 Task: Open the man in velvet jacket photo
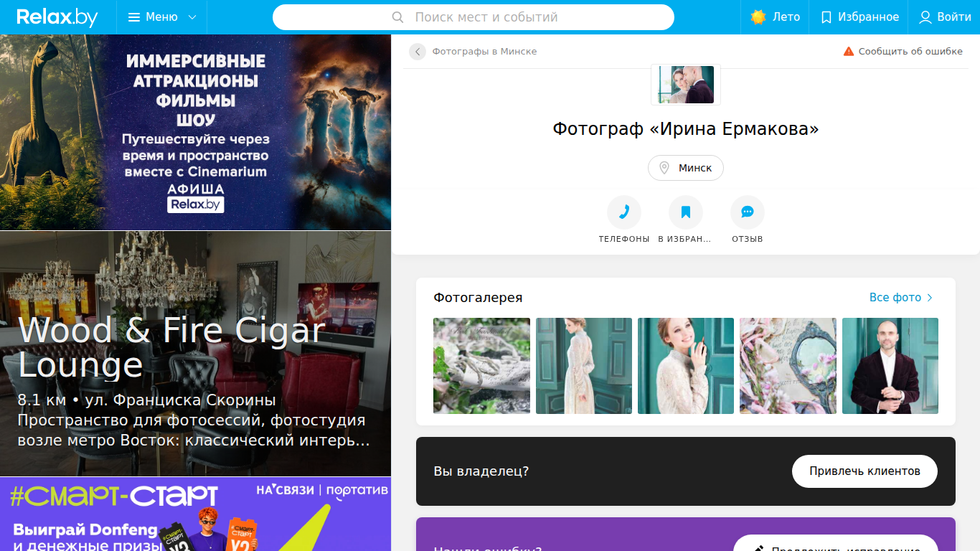(890, 366)
